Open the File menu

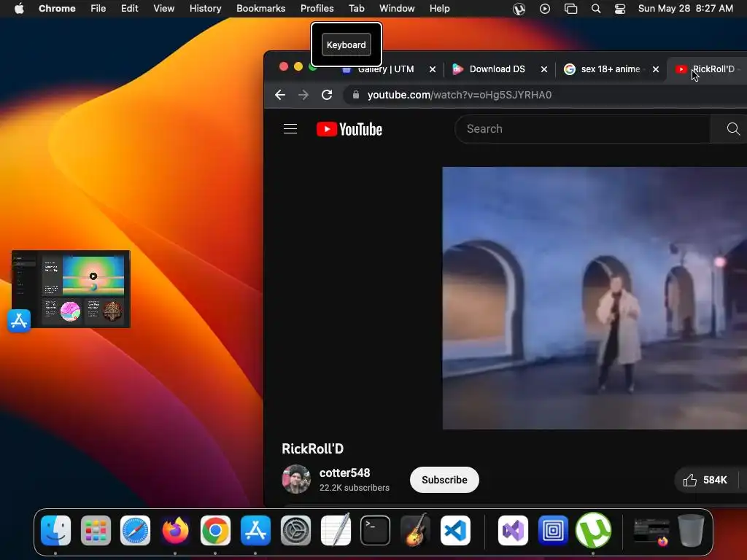98,9
